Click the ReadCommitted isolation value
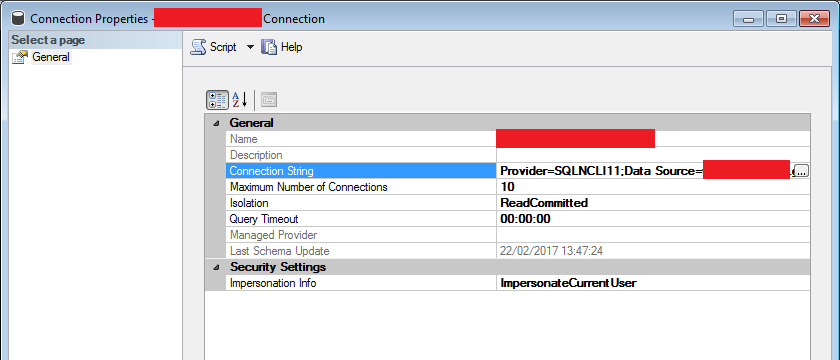This screenshot has width=840, height=360. [x=544, y=203]
